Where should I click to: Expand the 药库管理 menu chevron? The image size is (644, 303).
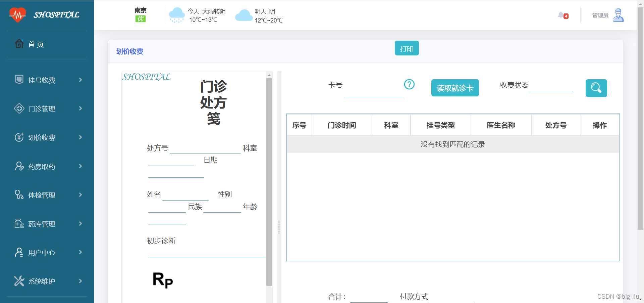[80, 223]
